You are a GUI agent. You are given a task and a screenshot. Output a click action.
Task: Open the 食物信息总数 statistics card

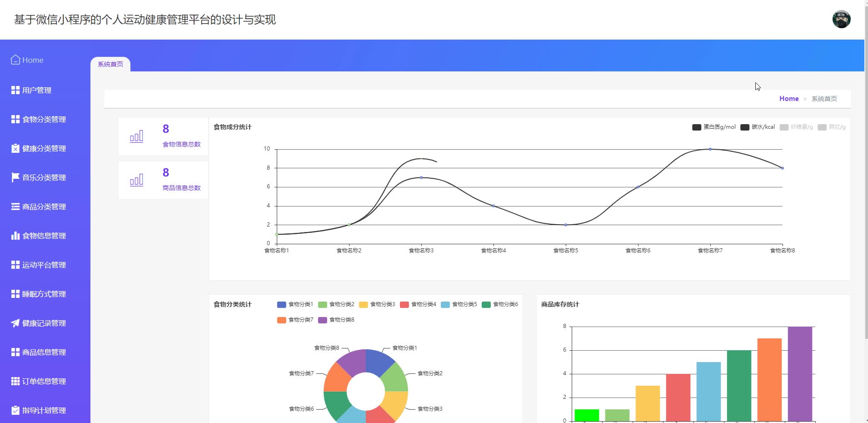[x=163, y=136]
